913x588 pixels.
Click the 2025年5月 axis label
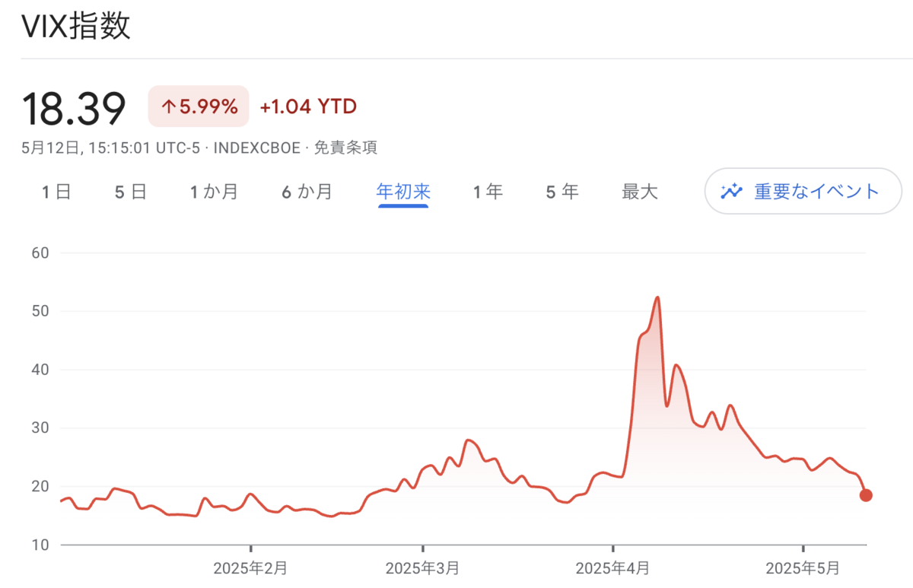click(x=803, y=568)
